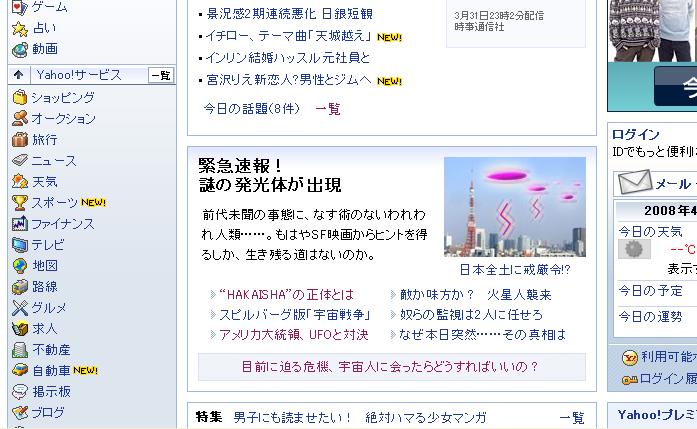Click the アメリカ大統領、UFOと対決 link
Viewport: 697px width, 429px height.
(293, 335)
